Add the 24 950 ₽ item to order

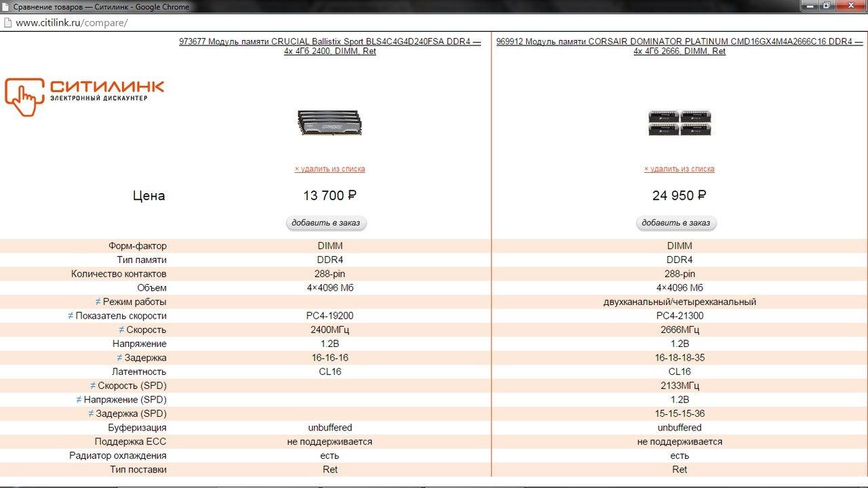click(x=676, y=223)
